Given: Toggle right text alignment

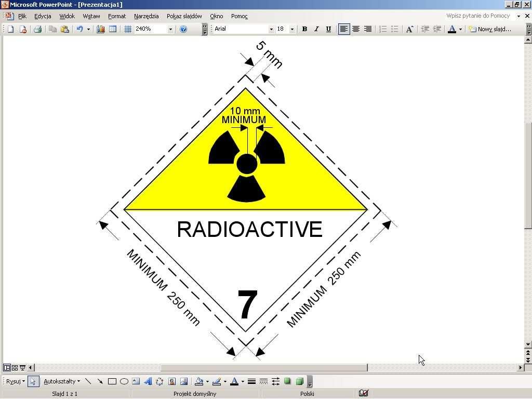Looking at the screenshot, I should point(367,29).
